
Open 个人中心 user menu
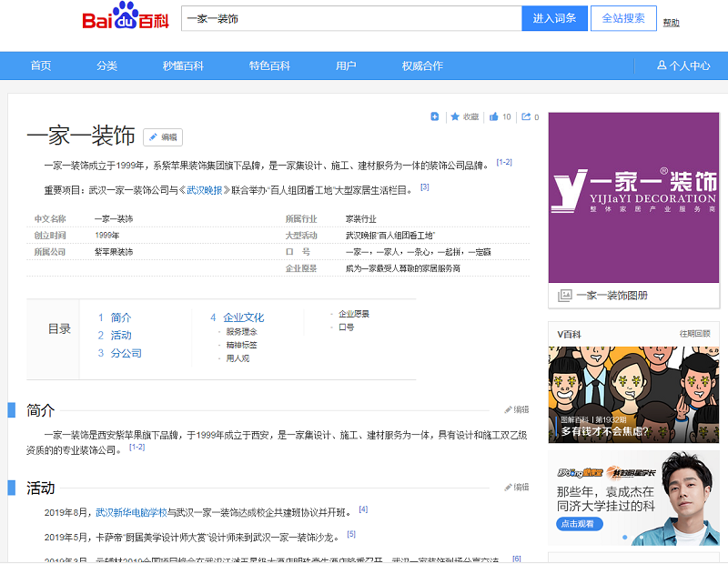[x=683, y=65]
